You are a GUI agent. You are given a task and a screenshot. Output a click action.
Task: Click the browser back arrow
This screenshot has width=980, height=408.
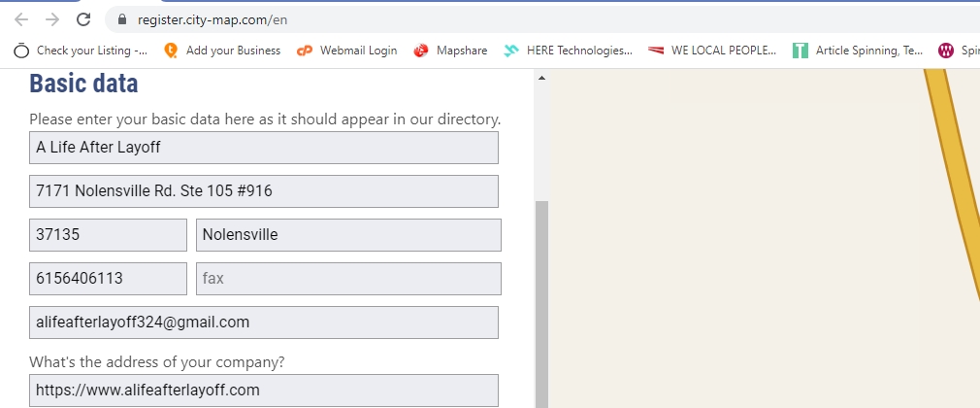(x=21, y=19)
